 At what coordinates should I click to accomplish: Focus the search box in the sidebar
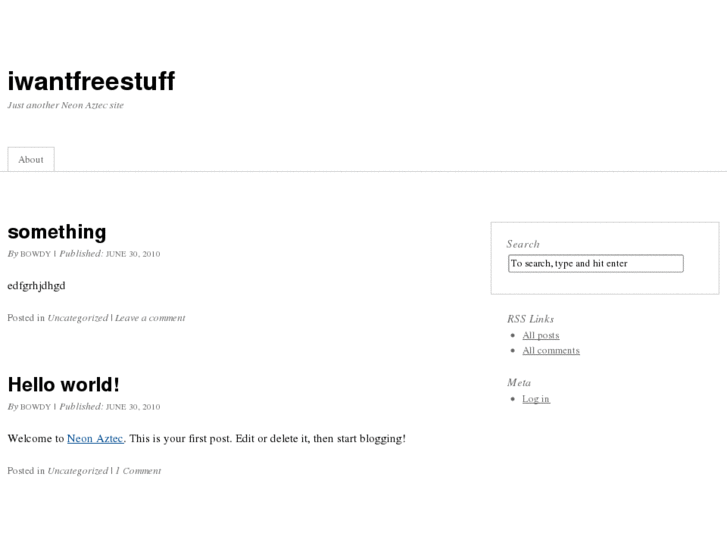pyautogui.click(x=595, y=264)
